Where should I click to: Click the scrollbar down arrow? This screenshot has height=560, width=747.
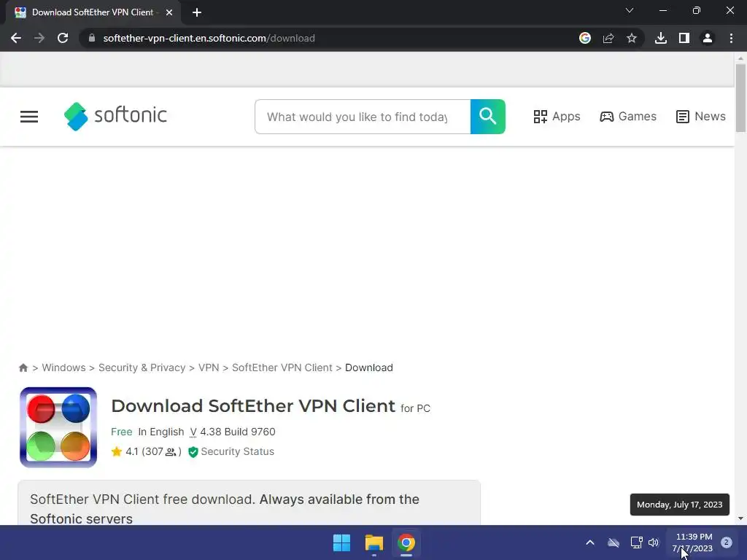pos(740,518)
